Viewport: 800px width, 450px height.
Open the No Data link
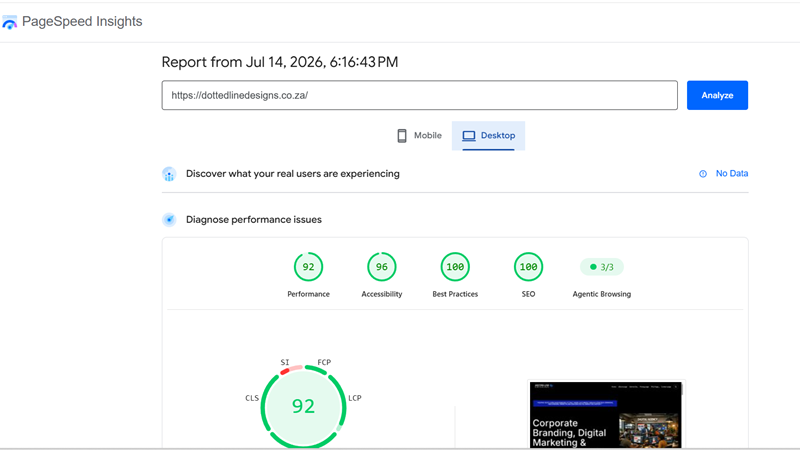click(x=732, y=173)
